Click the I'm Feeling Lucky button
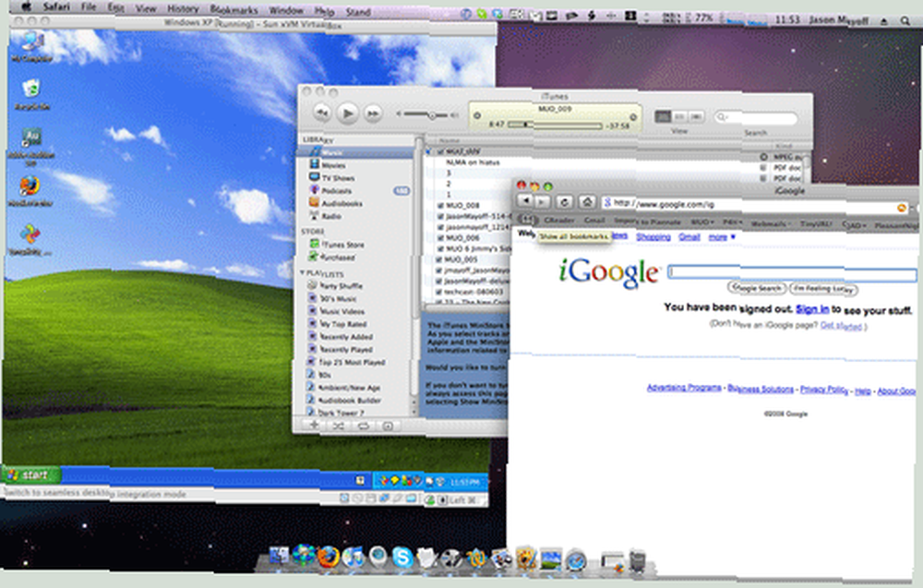This screenshot has height=588, width=923. [x=823, y=288]
